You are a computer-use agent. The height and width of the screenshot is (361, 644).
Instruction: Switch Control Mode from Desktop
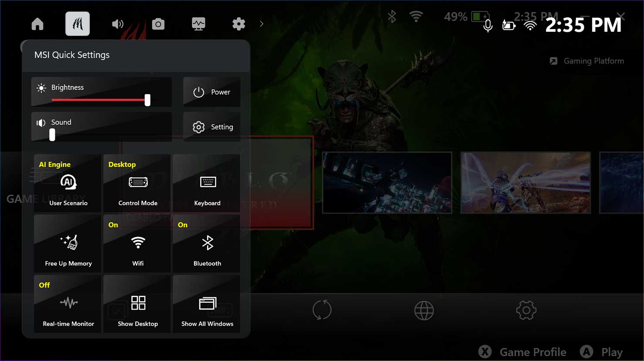click(137, 183)
